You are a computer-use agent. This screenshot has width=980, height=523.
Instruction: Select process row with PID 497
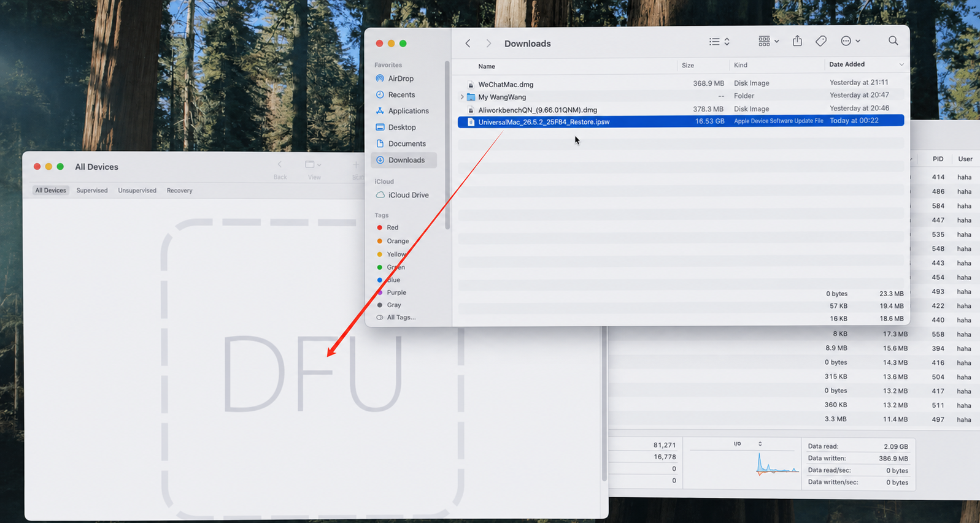click(x=795, y=419)
